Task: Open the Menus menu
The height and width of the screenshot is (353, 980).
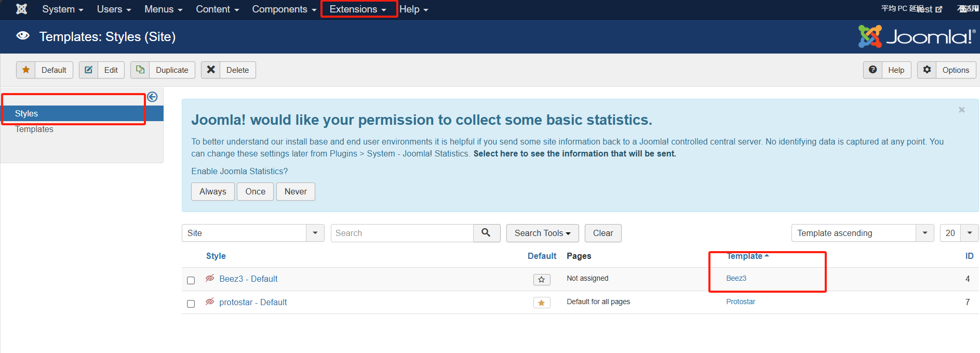Action: 163,9
